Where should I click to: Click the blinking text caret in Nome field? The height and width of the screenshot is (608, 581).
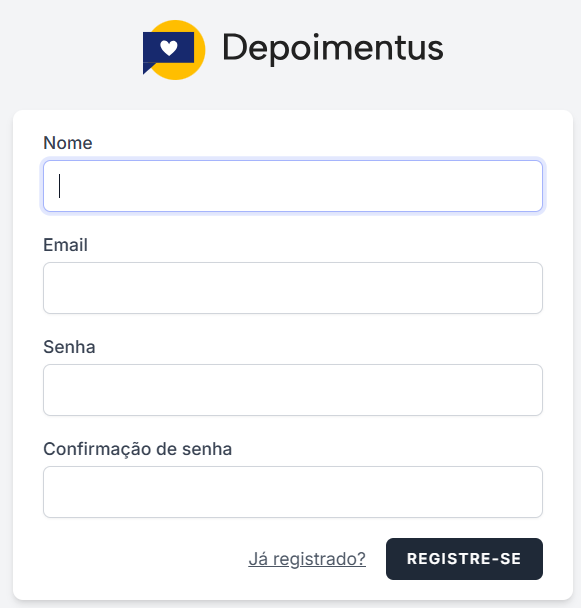coord(59,186)
